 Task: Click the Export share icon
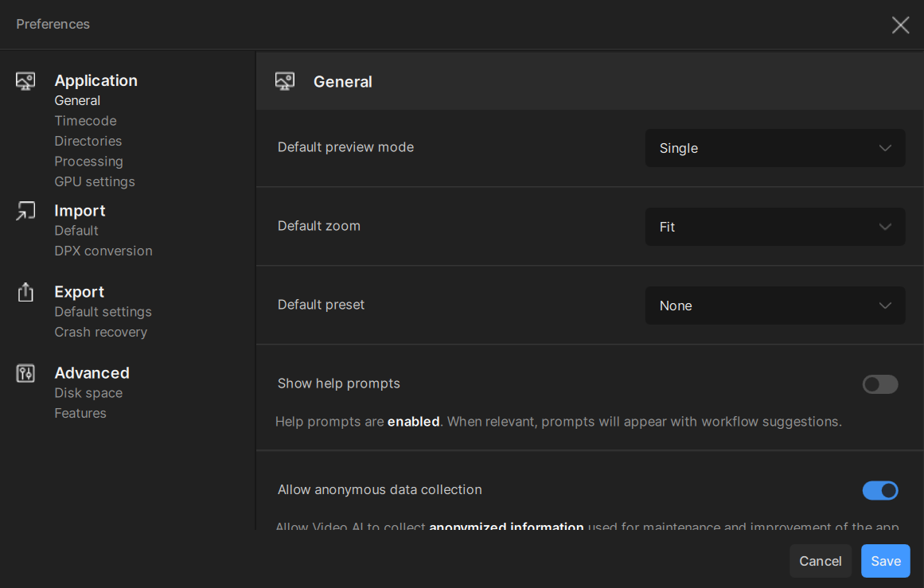pos(25,292)
